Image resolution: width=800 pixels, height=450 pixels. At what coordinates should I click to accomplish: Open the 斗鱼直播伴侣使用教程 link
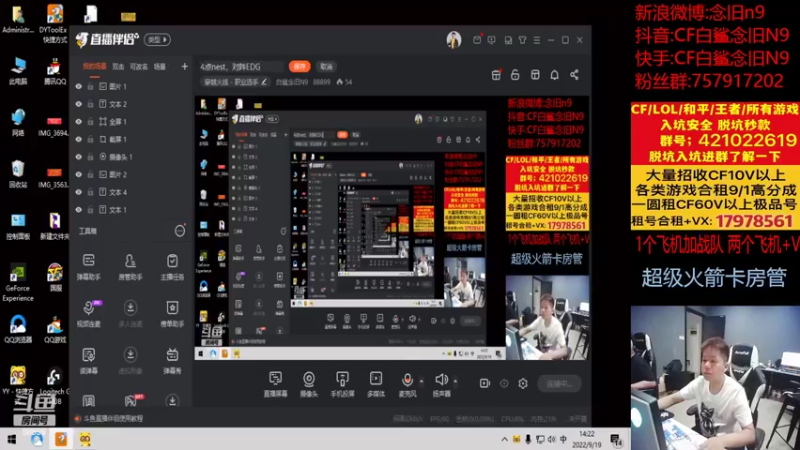tap(113, 419)
